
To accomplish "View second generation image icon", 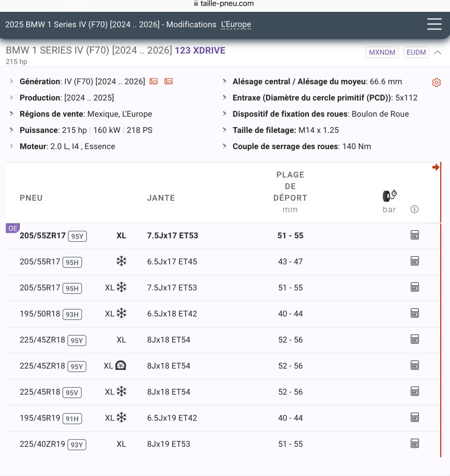I will tap(169, 81).
